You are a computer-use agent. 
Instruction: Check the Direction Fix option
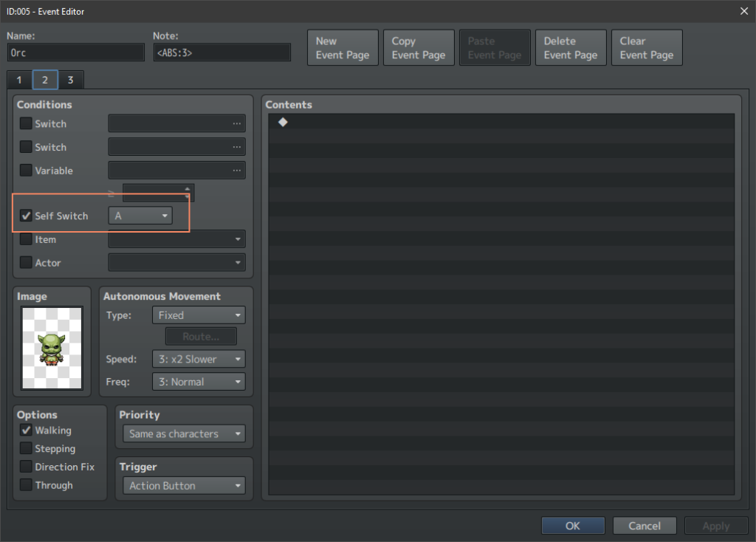click(x=26, y=467)
